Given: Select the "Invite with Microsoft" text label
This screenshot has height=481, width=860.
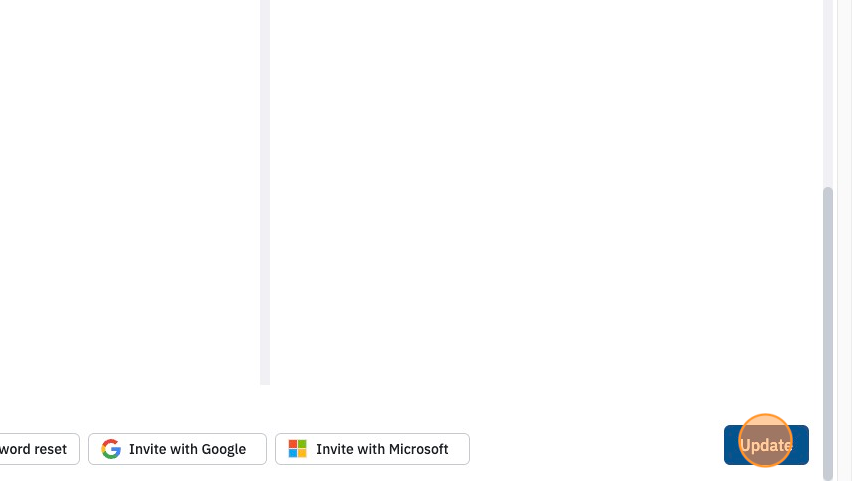Looking at the screenshot, I should tap(382, 449).
